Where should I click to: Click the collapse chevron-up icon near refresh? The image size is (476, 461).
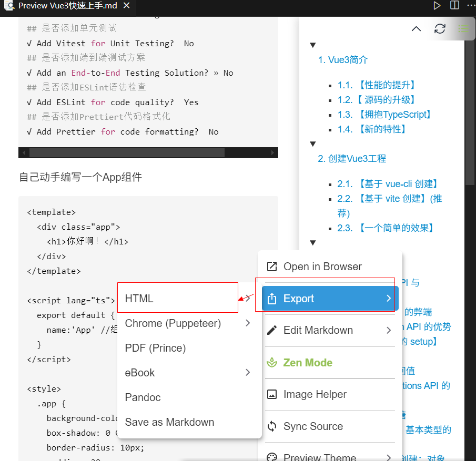[416, 29]
